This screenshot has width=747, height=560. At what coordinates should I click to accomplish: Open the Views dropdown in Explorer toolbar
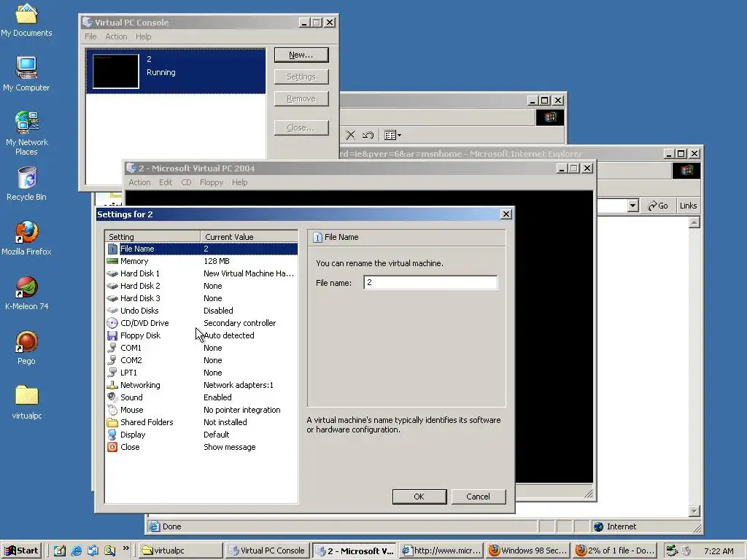392,135
